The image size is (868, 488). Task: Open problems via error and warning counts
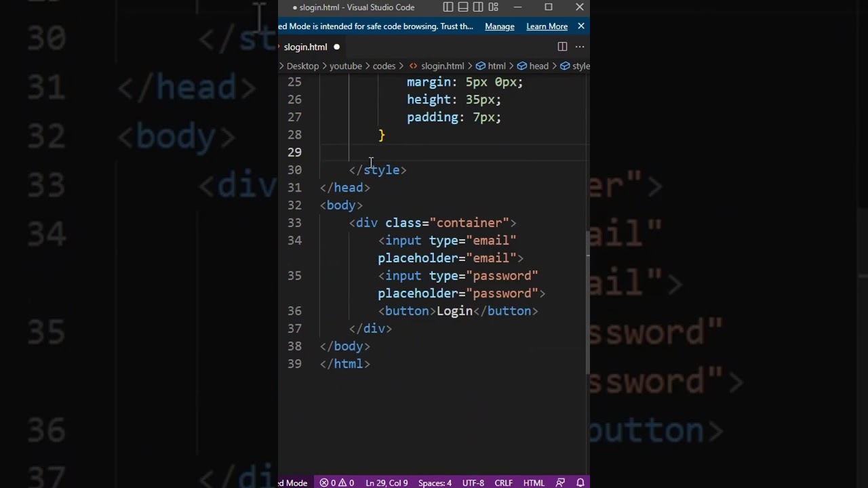point(337,483)
